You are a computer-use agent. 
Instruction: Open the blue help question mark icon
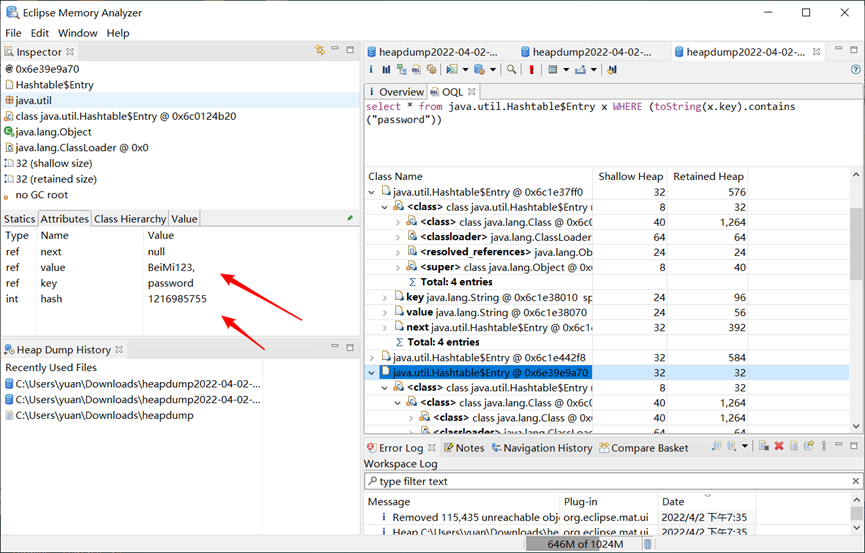[856, 70]
